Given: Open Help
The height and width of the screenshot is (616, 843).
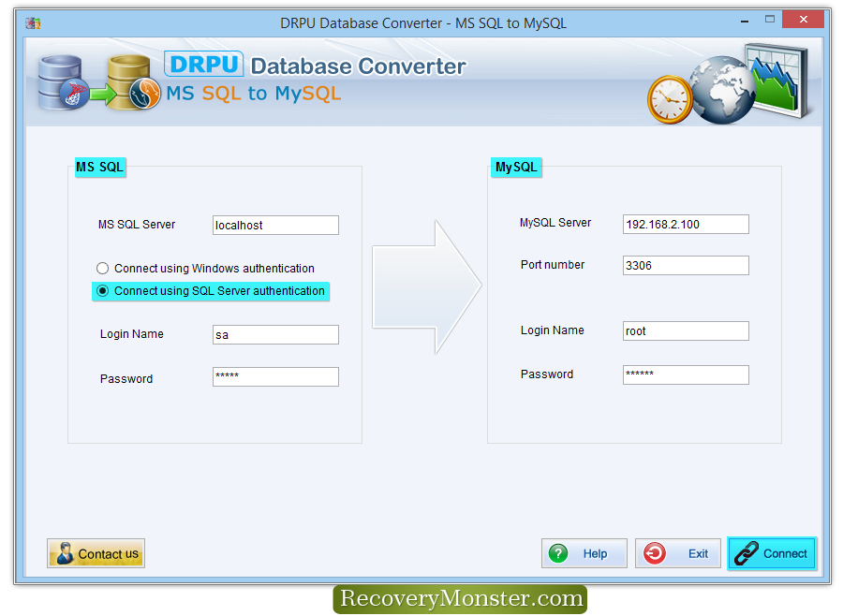Looking at the screenshot, I should 584,553.
